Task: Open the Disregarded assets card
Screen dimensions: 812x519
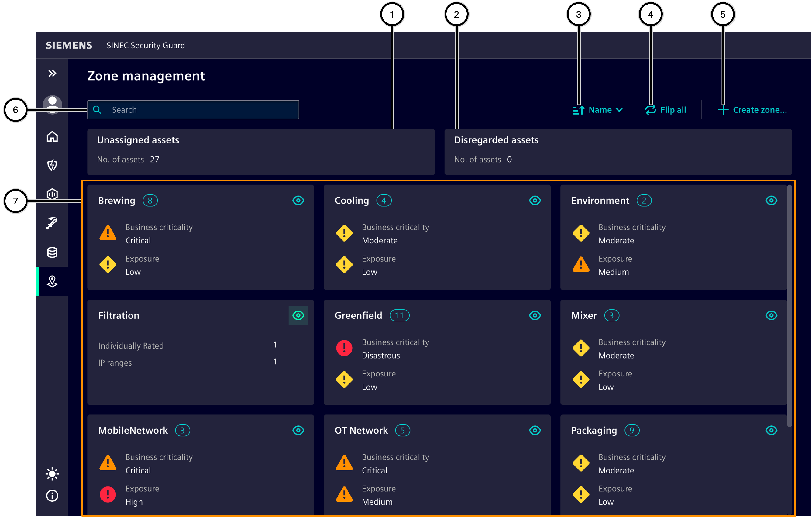Action: click(x=618, y=152)
